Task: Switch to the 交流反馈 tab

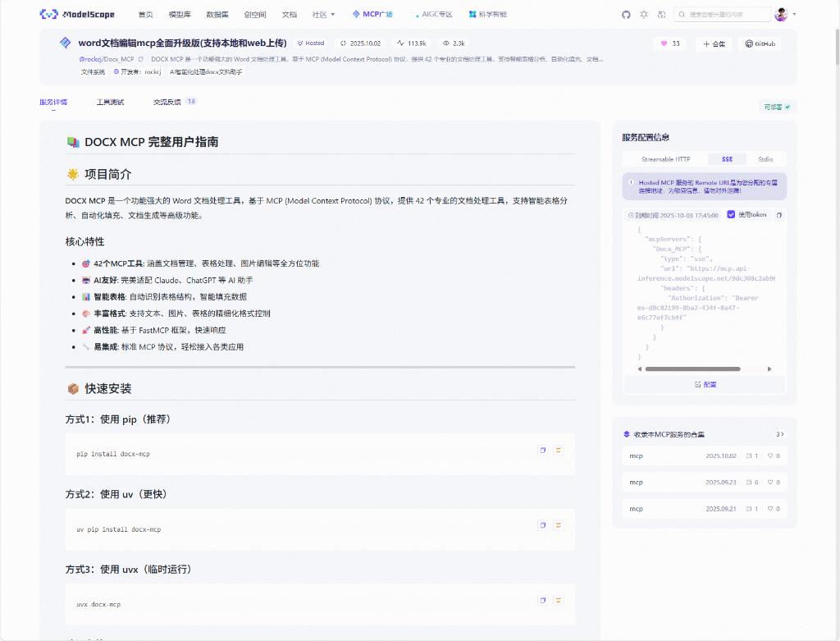Action: [175, 102]
